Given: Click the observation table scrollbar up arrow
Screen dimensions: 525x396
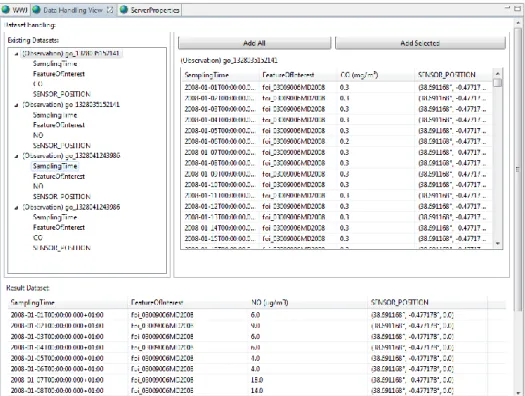Looking at the screenshot, I should (498, 74).
